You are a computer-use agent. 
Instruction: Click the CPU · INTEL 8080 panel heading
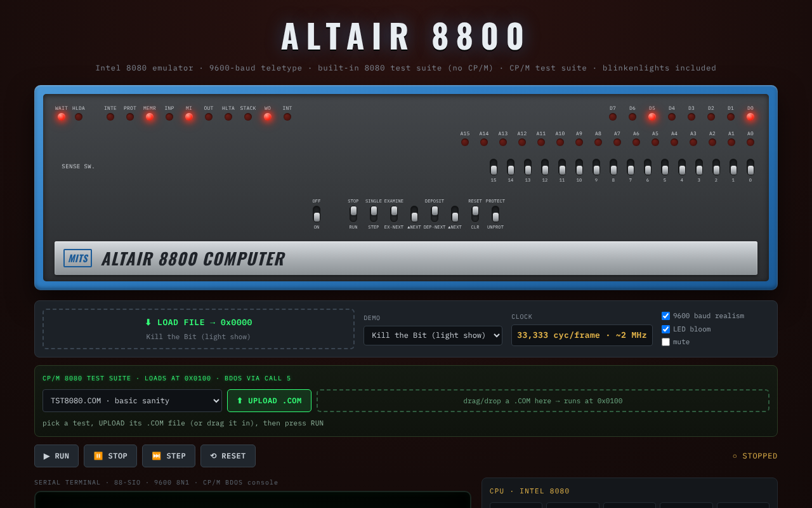[530, 491]
